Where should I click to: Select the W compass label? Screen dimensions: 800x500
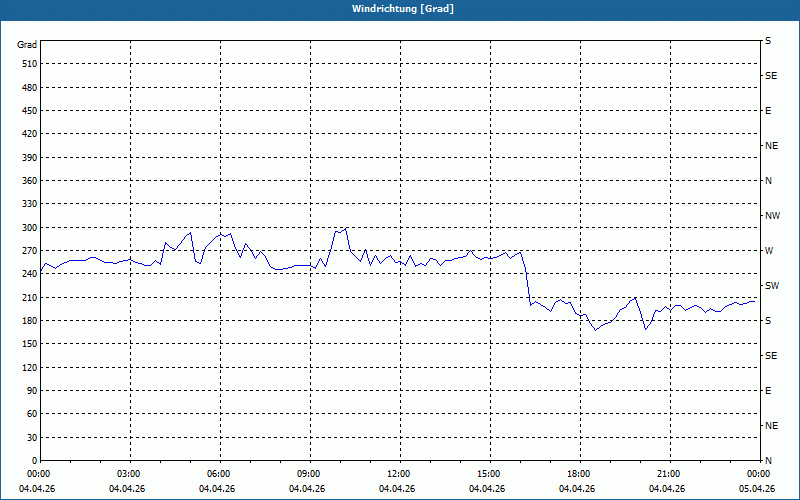pyautogui.click(x=769, y=251)
